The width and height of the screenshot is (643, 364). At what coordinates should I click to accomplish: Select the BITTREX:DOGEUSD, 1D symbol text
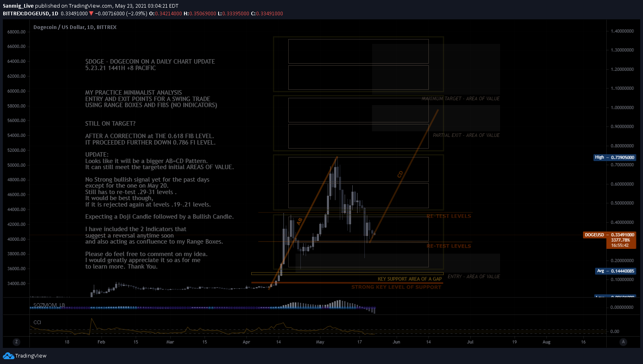tap(31, 14)
